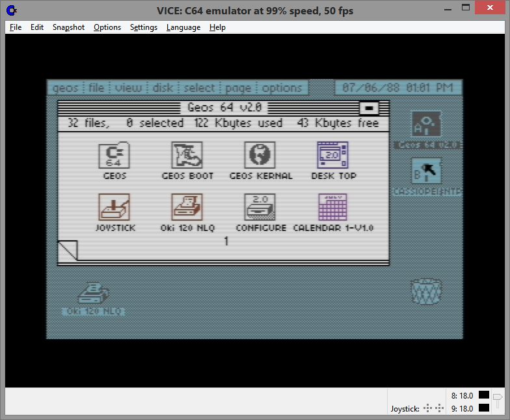The height and width of the screenshot is (420, 510).
Task: Click the waste basket icon
Action: pos(426,291)
